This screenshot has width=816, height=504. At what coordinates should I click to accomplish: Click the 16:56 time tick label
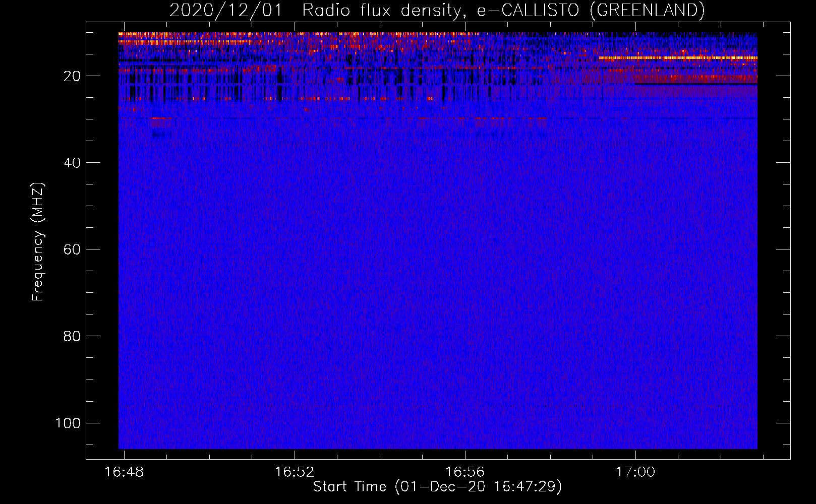click(x=465, y=472)
